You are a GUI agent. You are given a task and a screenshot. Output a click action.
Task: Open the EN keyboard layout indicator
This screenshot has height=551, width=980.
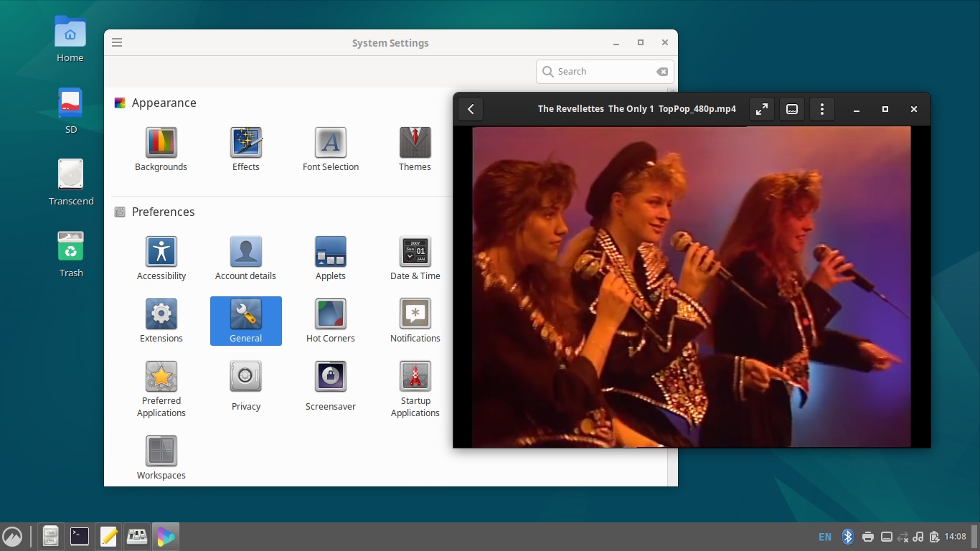pos(825,537)
